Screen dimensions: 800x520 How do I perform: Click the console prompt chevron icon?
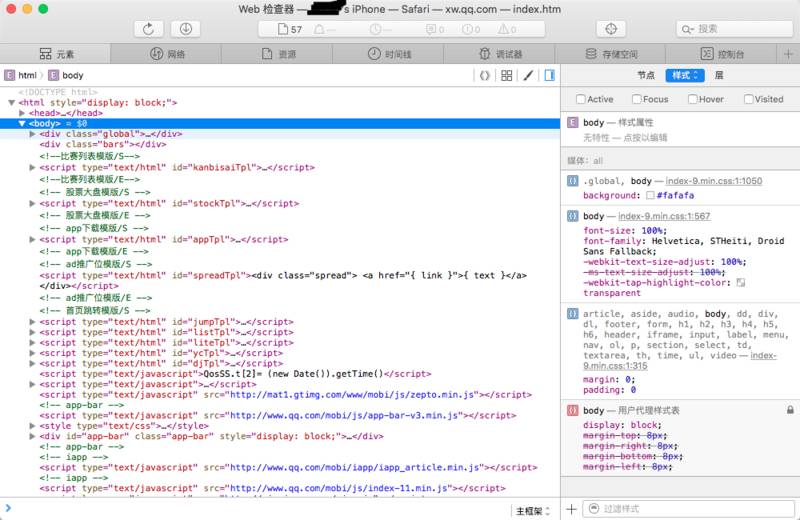tap(8, 508)
